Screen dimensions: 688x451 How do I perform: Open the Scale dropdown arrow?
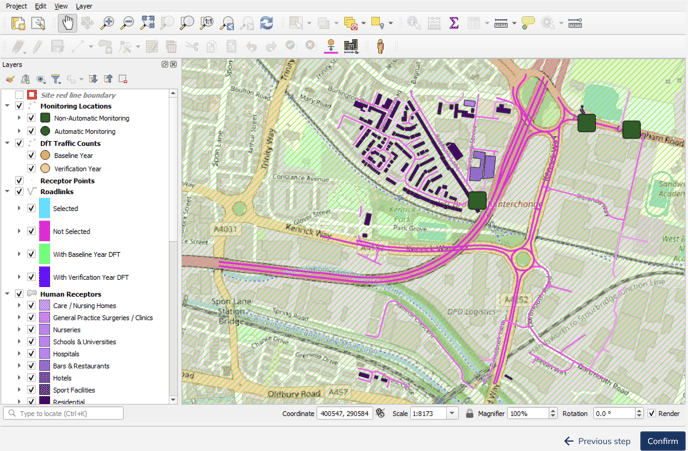(452, 413)
